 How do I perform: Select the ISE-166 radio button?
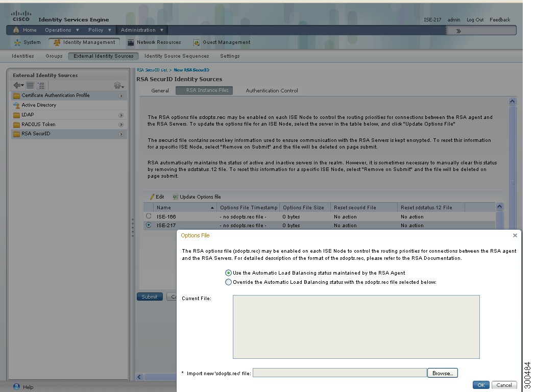pyautogui.click(x=149, y=216)
